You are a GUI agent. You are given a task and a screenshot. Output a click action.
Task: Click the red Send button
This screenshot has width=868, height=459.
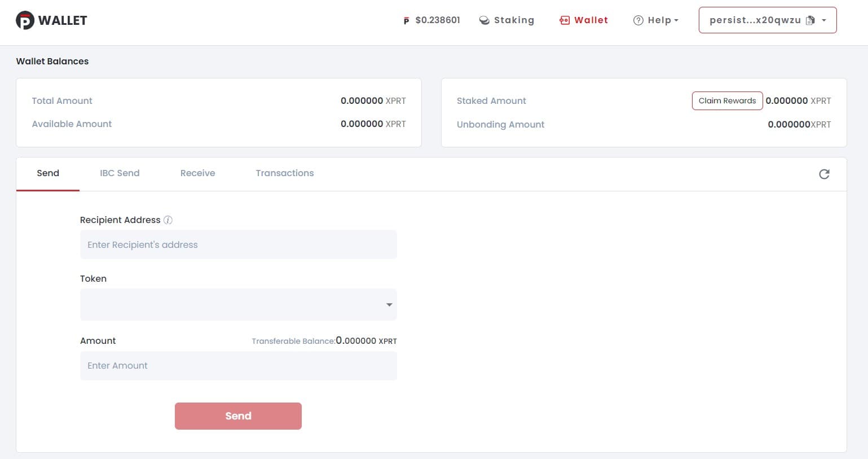tap(238, 416)
